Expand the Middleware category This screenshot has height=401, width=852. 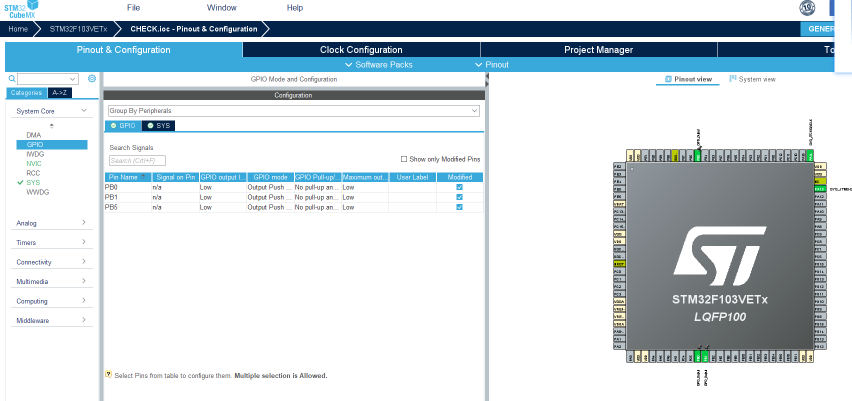(x=84, y=320)
